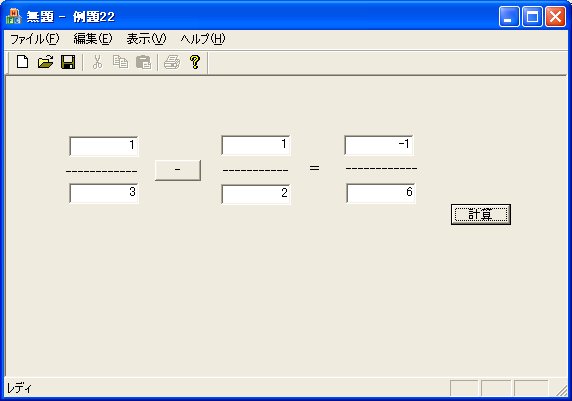Image resolution: width=572 pixels, height=401 pixels.
Task: Open the 表示(V) menu
Action: pos(146,39)
